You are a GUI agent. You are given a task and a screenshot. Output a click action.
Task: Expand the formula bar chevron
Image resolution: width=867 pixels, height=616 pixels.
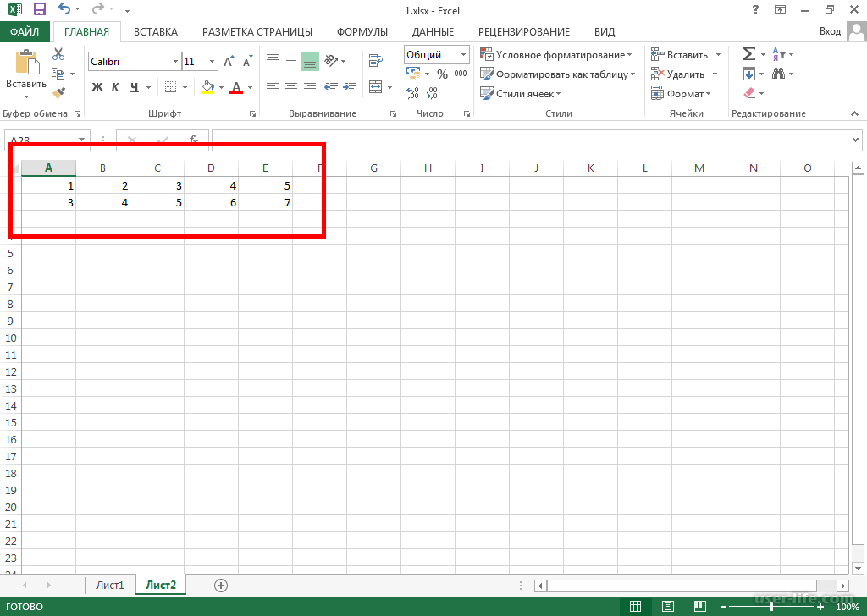click(855, 140)
